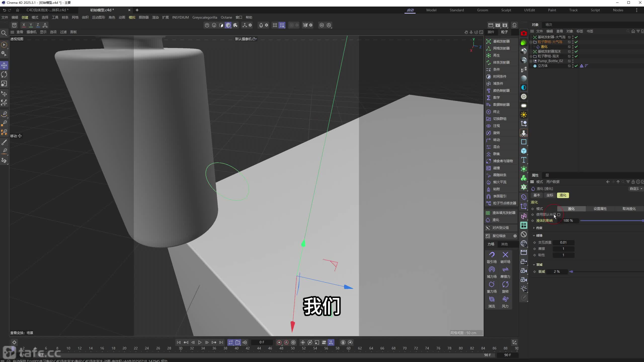This screenshot has height=362, width=644.
Task: Toggle loop playback mode button
Action: tap(230, 342)
